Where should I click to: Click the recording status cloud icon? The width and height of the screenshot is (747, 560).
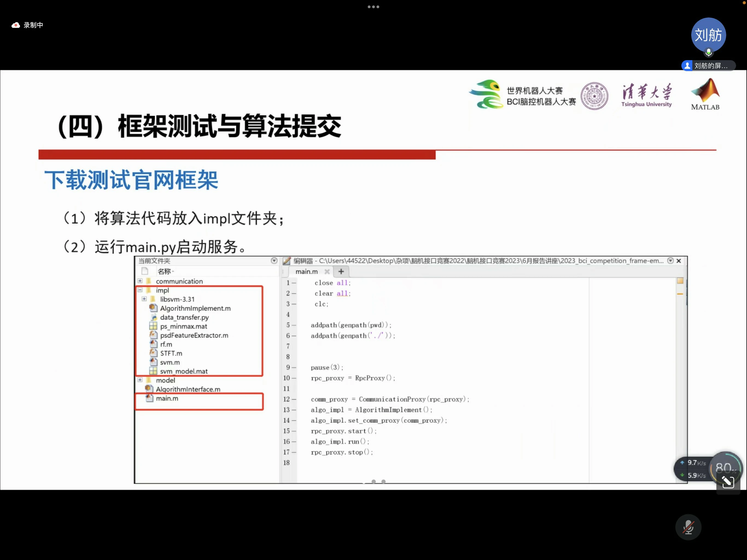(x=16, y=25)
